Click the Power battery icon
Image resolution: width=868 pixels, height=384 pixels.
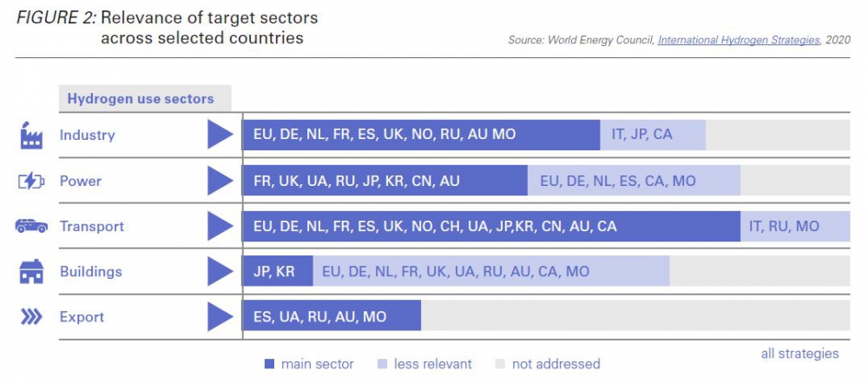31,181
